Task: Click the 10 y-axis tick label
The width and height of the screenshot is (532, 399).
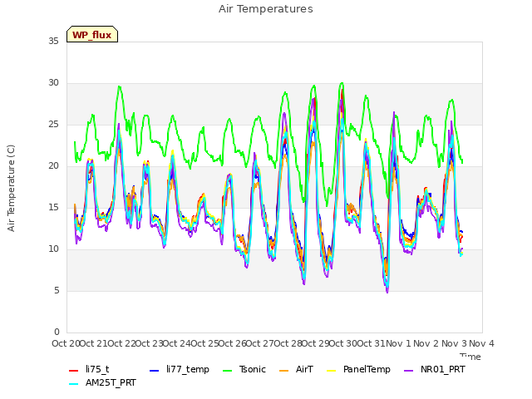Action: point(53,249)
